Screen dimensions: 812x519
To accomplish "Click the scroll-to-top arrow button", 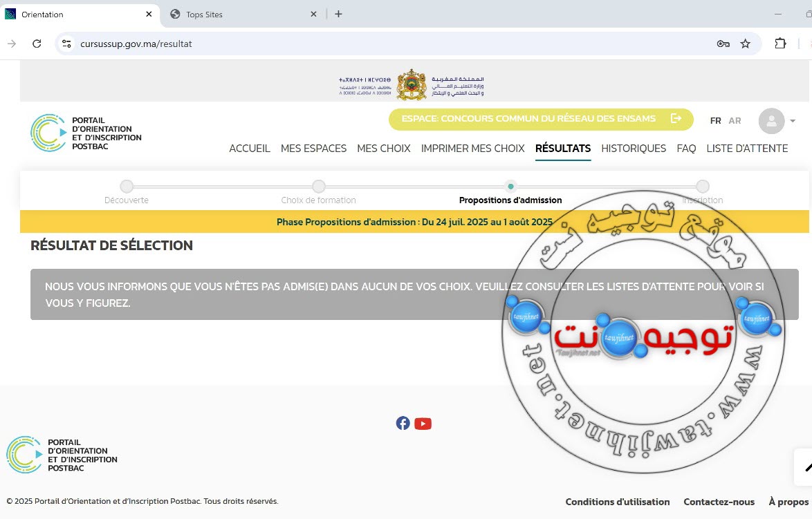I will point(804,467).
